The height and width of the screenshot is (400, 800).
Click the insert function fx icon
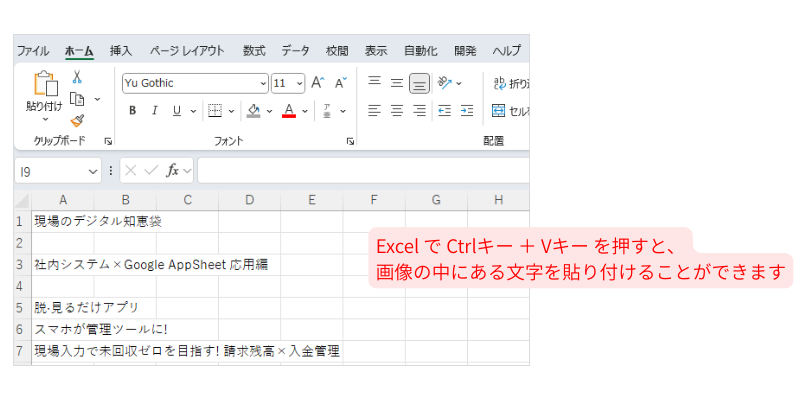click(x=172, y=171)
